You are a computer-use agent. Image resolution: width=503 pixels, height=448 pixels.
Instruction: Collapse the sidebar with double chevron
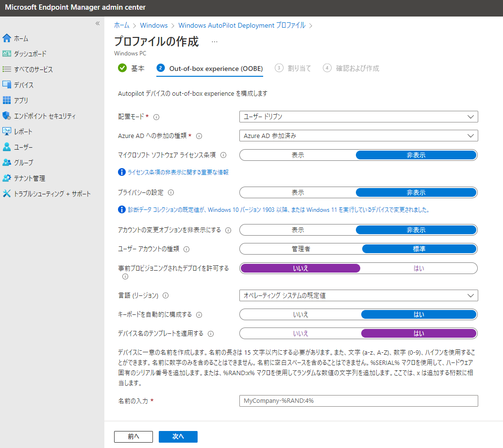click(98, 23)
